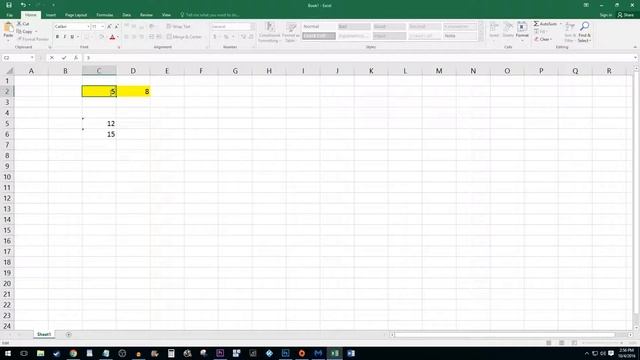Click Sign in link
This screenshot has width=640, height=360.
pos(605,15)
